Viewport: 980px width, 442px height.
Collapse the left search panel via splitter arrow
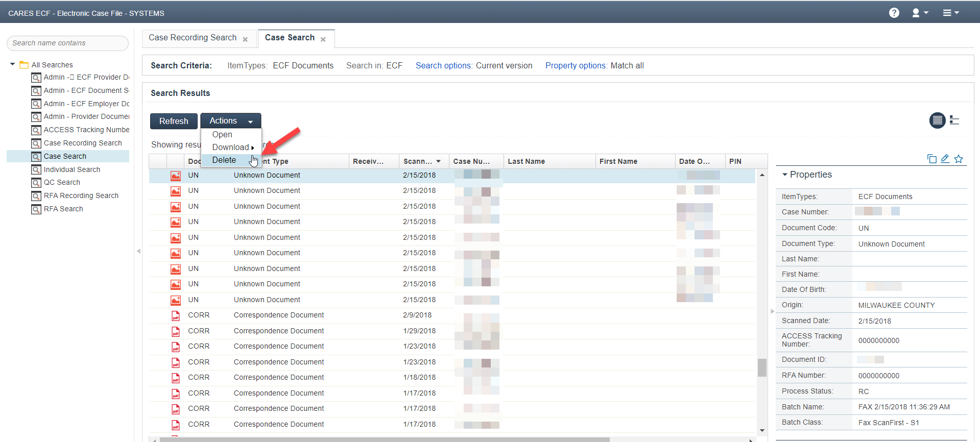(x=138, y=251)
